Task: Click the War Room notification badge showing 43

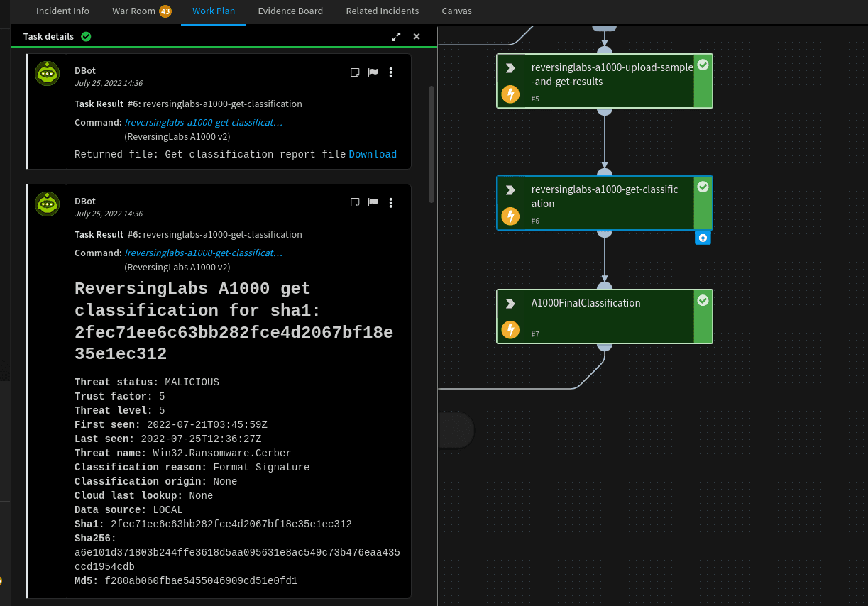Action: pyautogui.click(x=168, y=11)
